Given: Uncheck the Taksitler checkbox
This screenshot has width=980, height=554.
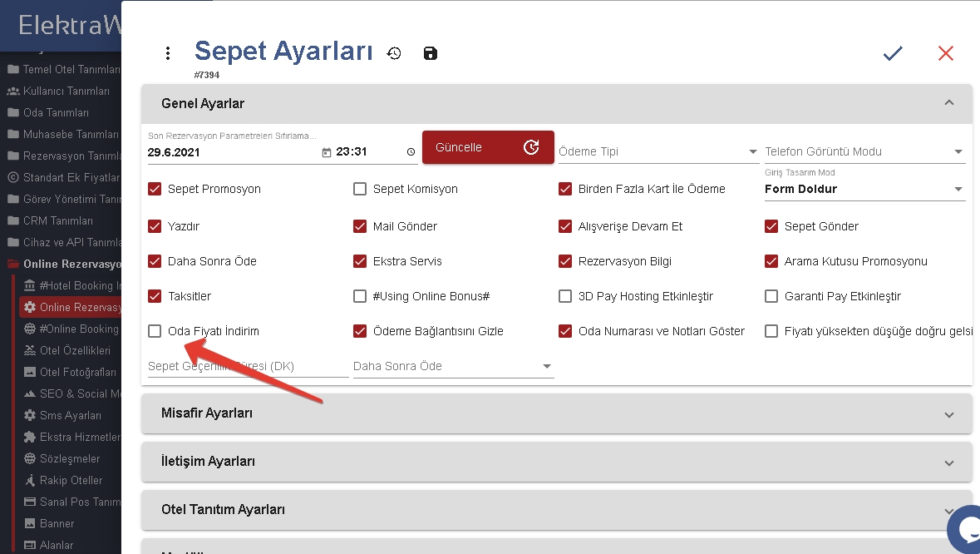Looking at the screenshot, I should [x=155, y=296].
